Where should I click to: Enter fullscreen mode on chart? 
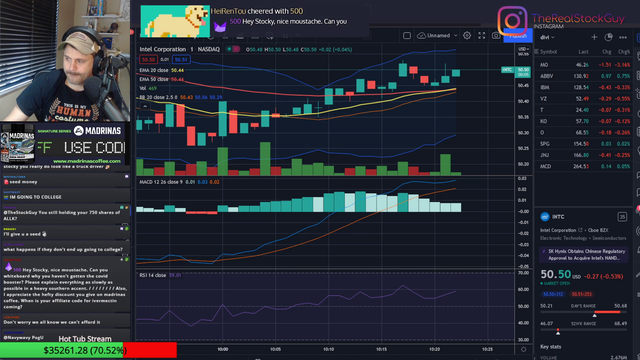click(482, 36)
